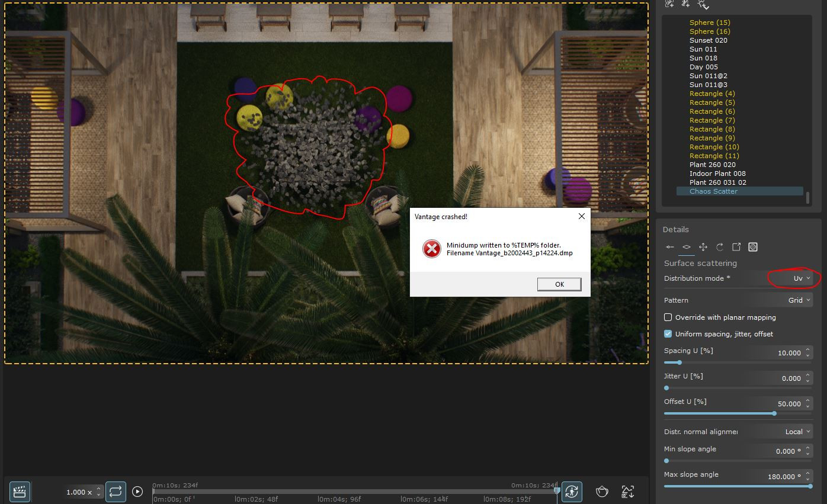Image resolution: width=827 pixels, height=504 pixels.
Task: Select the surface scattering tab icon in Details
Action: coord(686,247)
